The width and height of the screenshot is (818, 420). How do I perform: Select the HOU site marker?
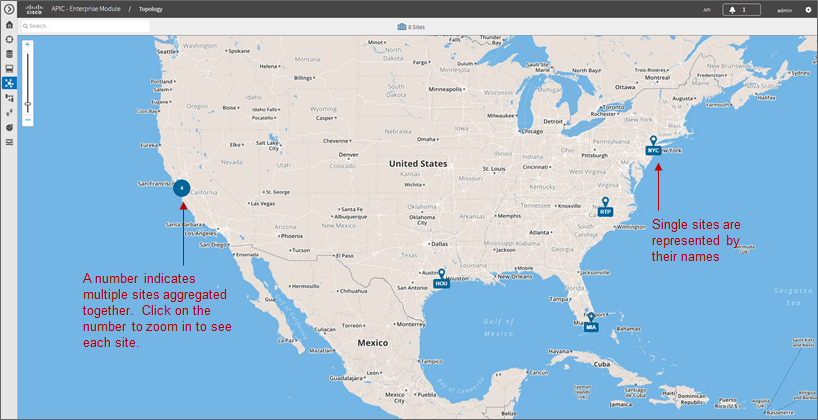[x=441, y=279]
